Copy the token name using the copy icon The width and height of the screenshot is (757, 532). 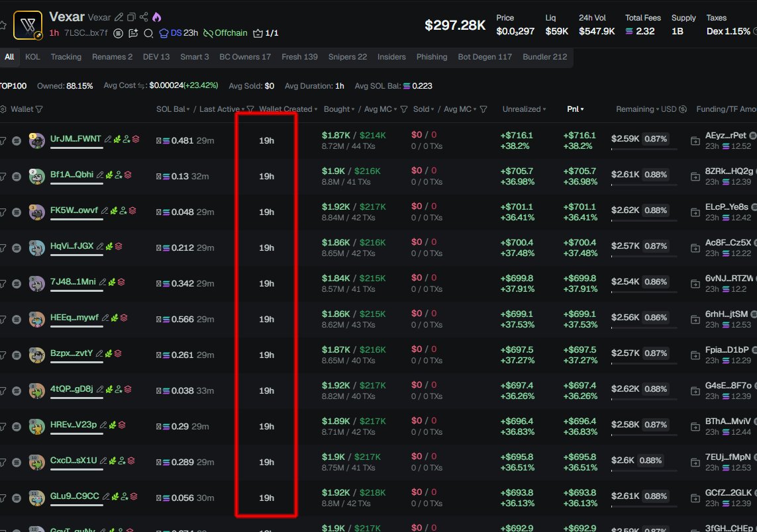pyautogui.click(x=131, y=17)
